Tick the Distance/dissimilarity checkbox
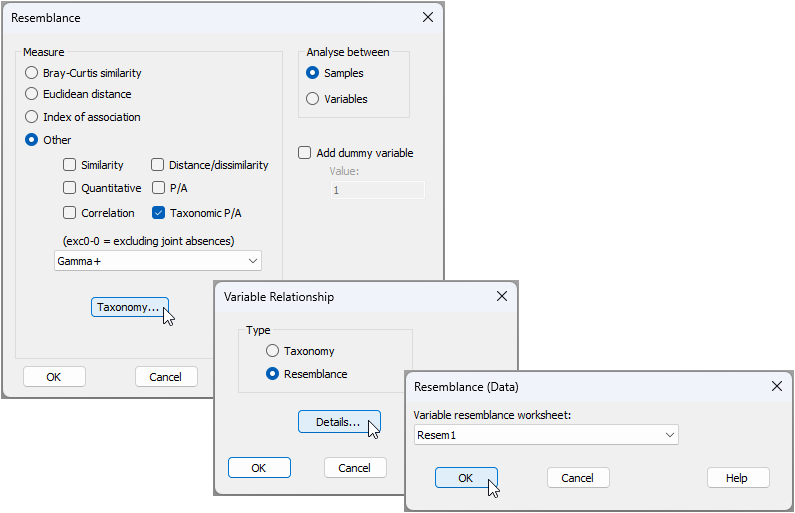The height and width of the screenshot is (513, 795). [x=158, y=165]
